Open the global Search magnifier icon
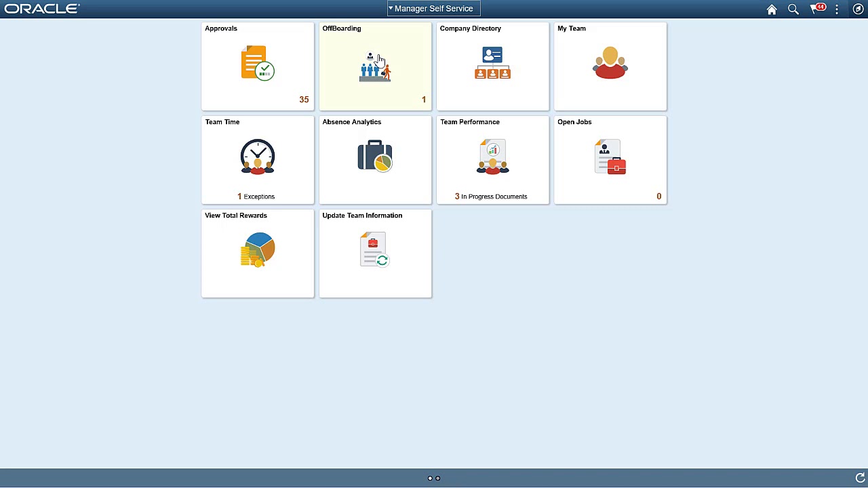 coord(793,9)
